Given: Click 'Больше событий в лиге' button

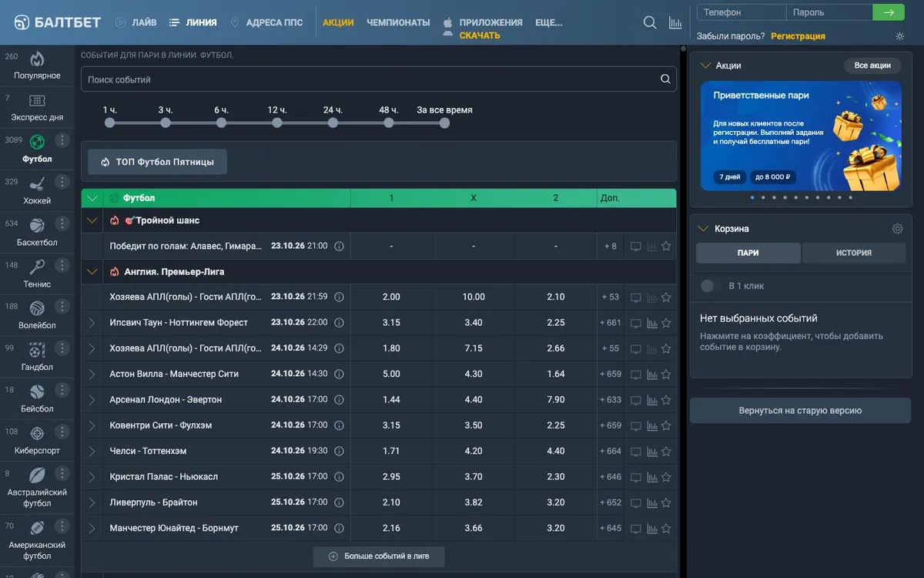Looking at the screenshot, I should [x=379, y=556].
